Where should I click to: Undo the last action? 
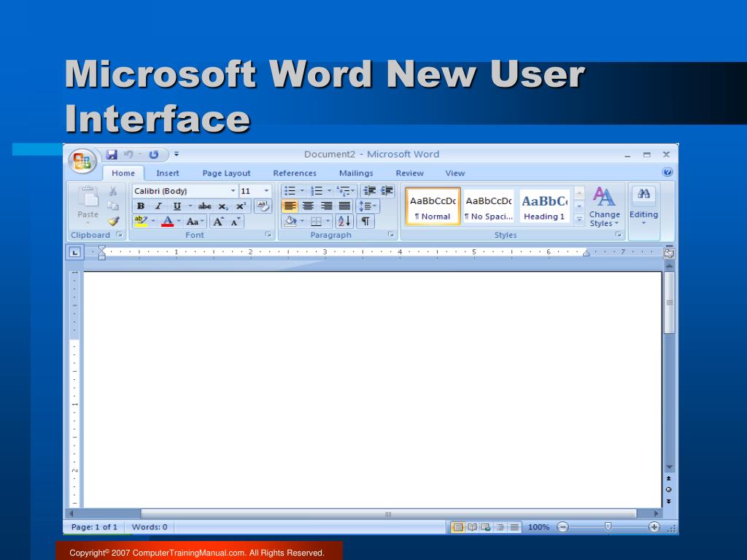click(x=128, y=155)
